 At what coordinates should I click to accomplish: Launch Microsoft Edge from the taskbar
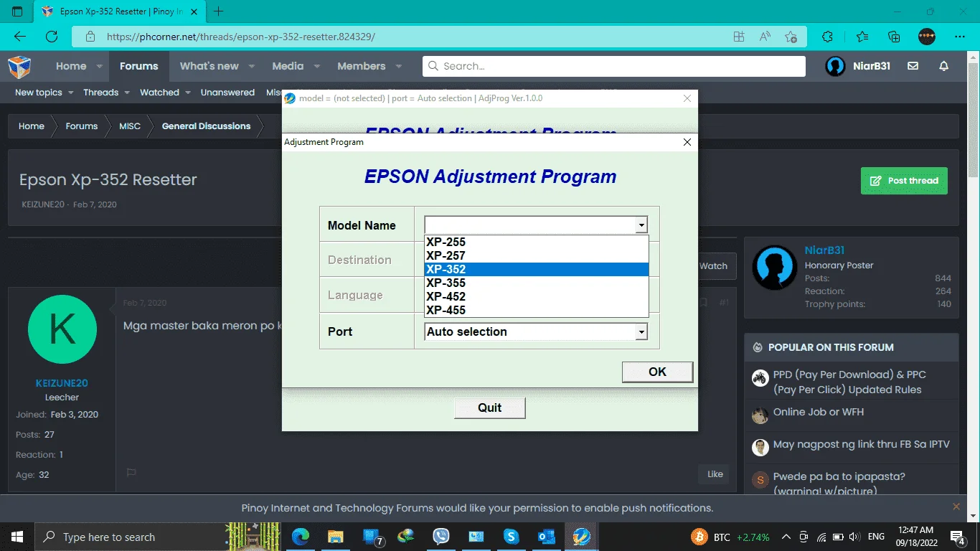click(301, 537)
